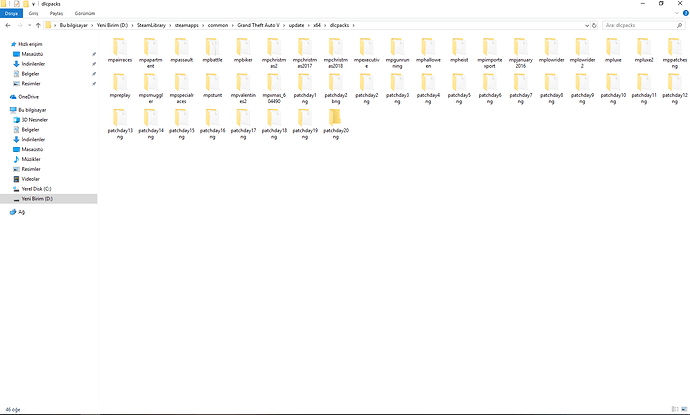
Task: Open the mpexecutive folder
Action: (x=366, y=53)
